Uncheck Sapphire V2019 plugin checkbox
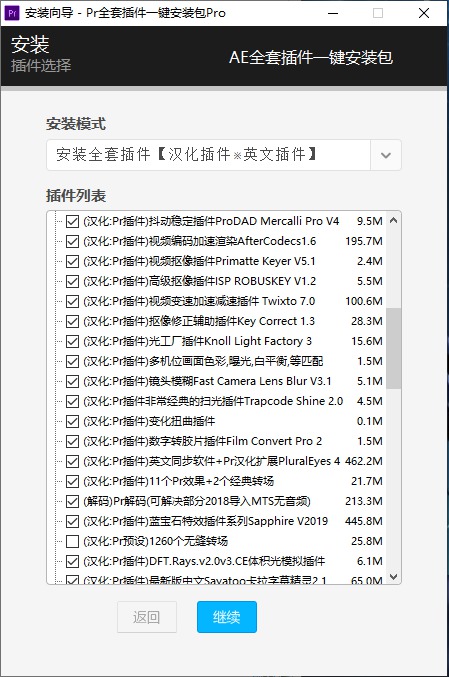The image size is (449, 677). pos(72,522)
